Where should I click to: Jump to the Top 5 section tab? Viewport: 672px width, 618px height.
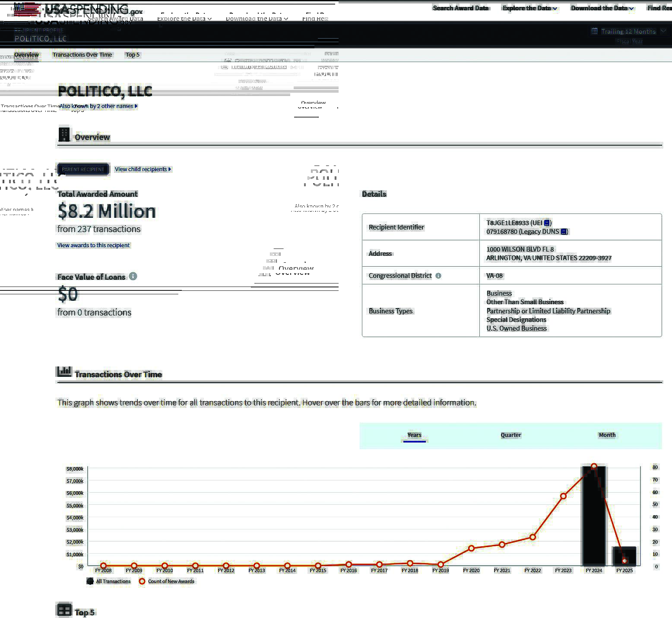pyautogui.click(x=133, y=55)
